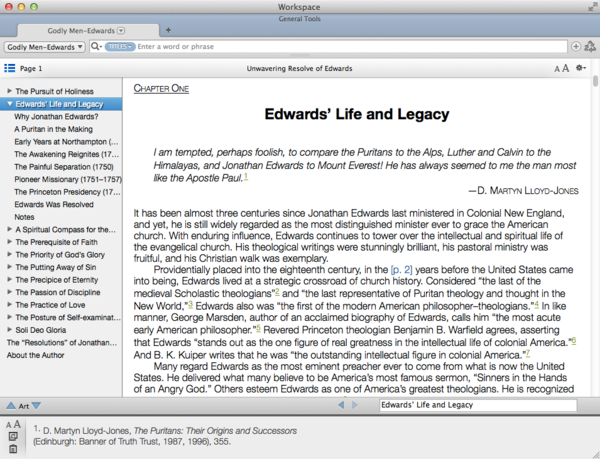
Task: Open The Painful Separation (1750) entry
Action: pyautogui.click(x=64, y=167)
